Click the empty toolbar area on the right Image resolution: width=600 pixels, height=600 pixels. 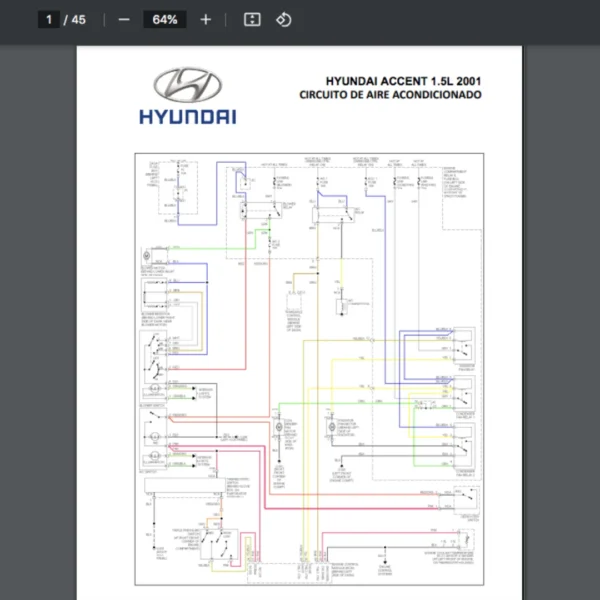[450, 20]
